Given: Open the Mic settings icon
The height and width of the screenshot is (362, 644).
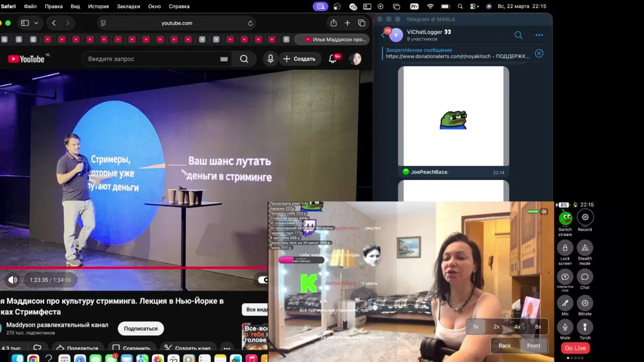Looking at the screenshot, I should [565, 303].
